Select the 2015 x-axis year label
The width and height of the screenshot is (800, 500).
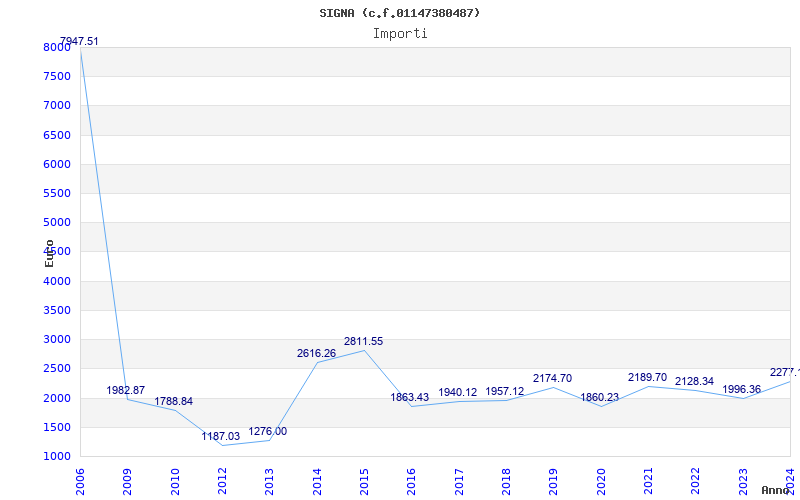[x=365, y=481]
